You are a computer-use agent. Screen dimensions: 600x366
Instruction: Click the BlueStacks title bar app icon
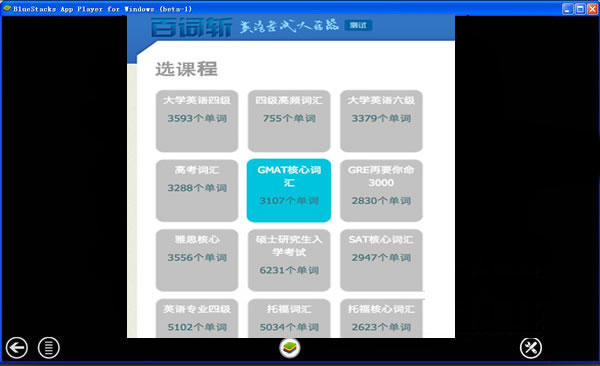coord(7,8)
